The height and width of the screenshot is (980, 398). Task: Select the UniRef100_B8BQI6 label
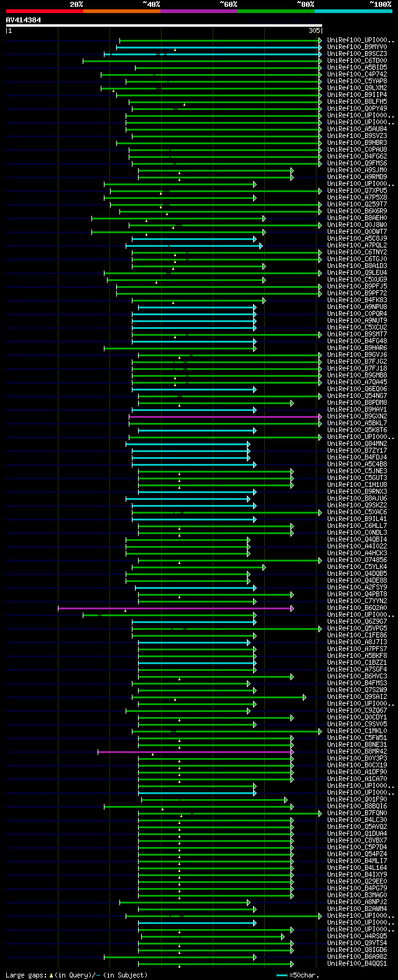[x=357, y=806]
